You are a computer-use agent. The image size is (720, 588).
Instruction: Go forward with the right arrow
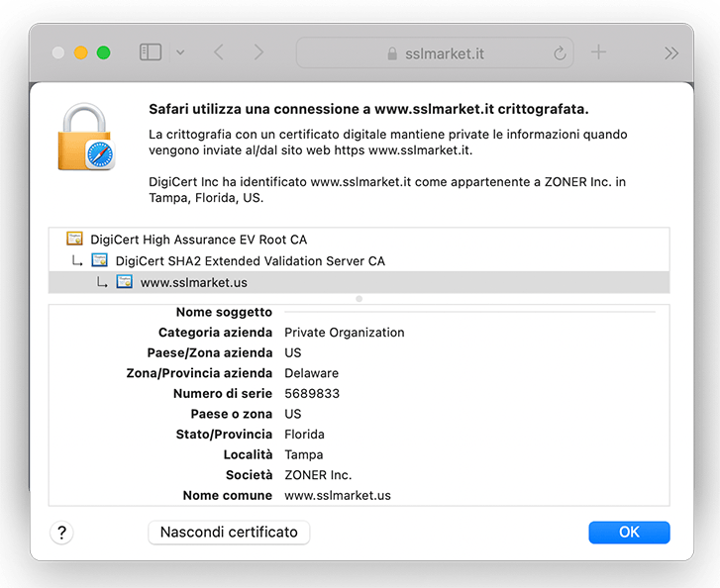pyautogui.click(x=258, y=52)
